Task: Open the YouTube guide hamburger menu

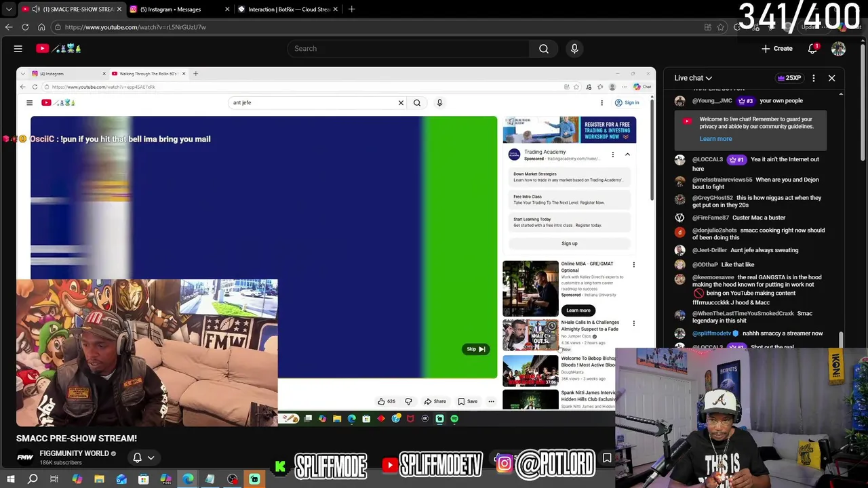Action: pos(18,48)
